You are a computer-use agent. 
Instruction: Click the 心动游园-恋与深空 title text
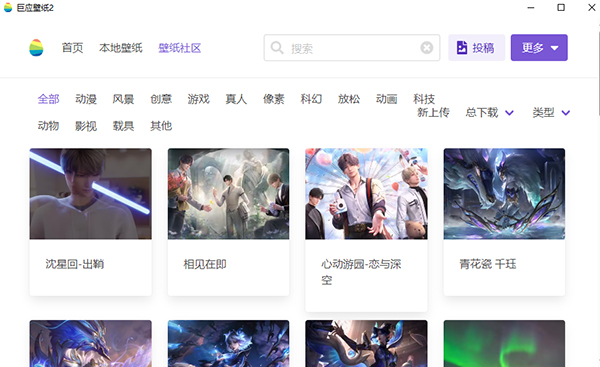click(x=361, y=272)
